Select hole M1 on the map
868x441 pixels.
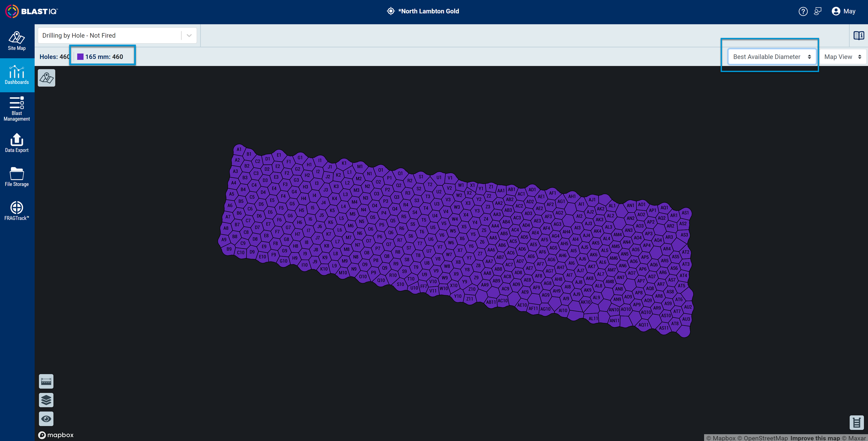360,166
